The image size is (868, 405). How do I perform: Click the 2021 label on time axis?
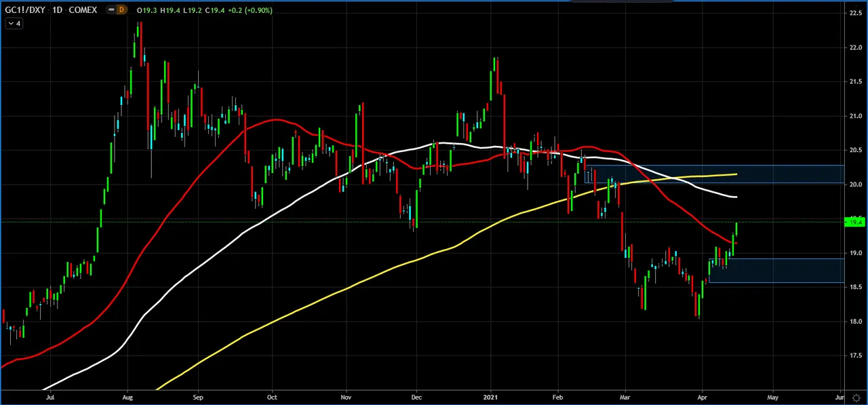coord(492,398)
